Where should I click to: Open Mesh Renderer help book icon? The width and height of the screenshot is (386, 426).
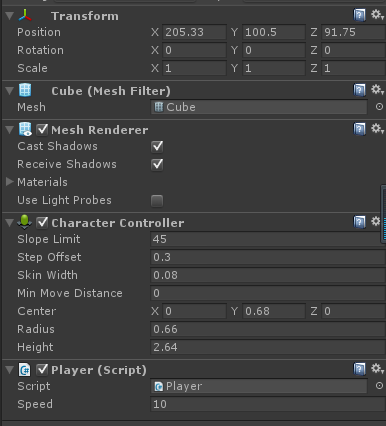click(359, 129)
